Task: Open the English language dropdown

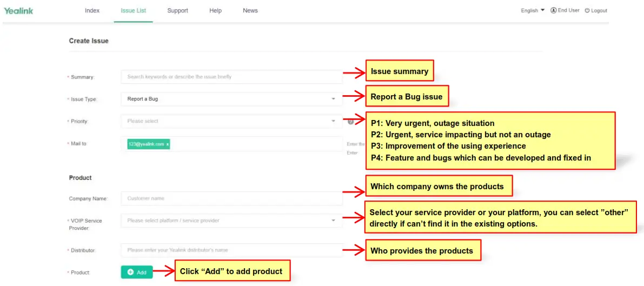Action: (533, 10)
